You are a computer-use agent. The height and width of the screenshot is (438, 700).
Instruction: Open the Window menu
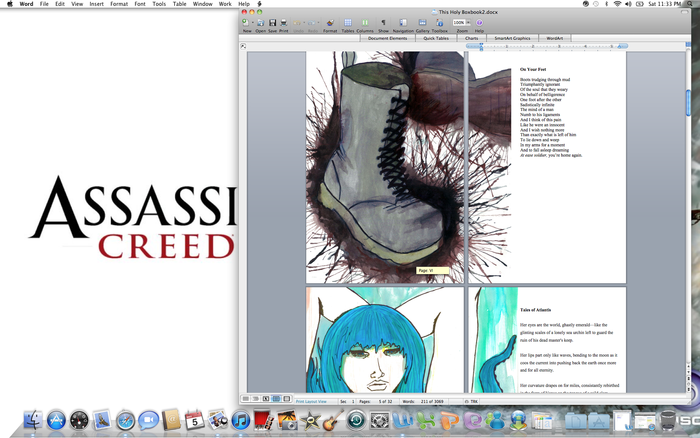pyautogui.click(x=202, y=4)
